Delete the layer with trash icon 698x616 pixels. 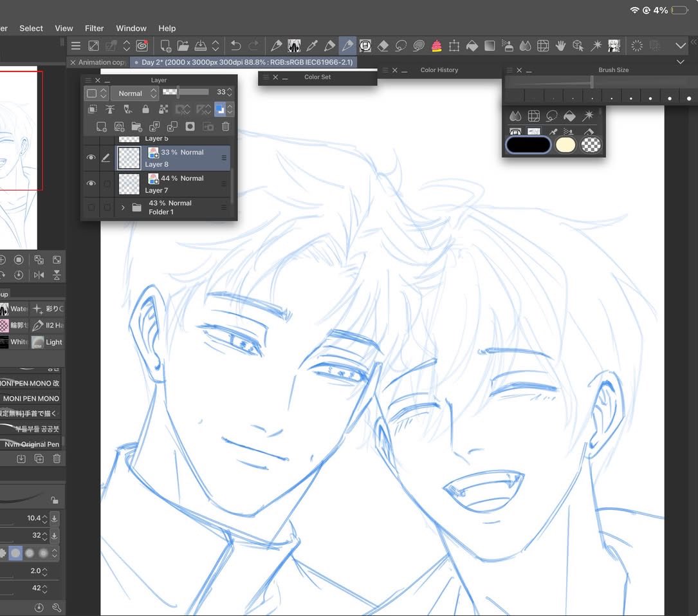226,127
